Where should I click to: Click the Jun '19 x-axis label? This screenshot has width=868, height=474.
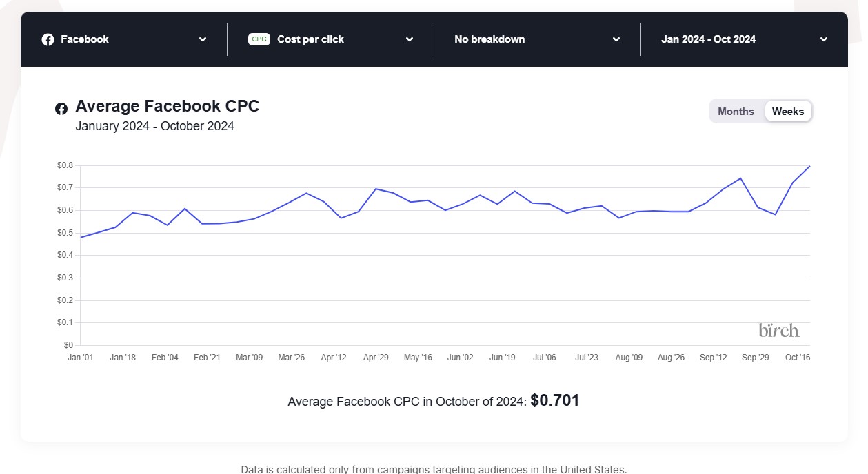click(x=502, y=358)
